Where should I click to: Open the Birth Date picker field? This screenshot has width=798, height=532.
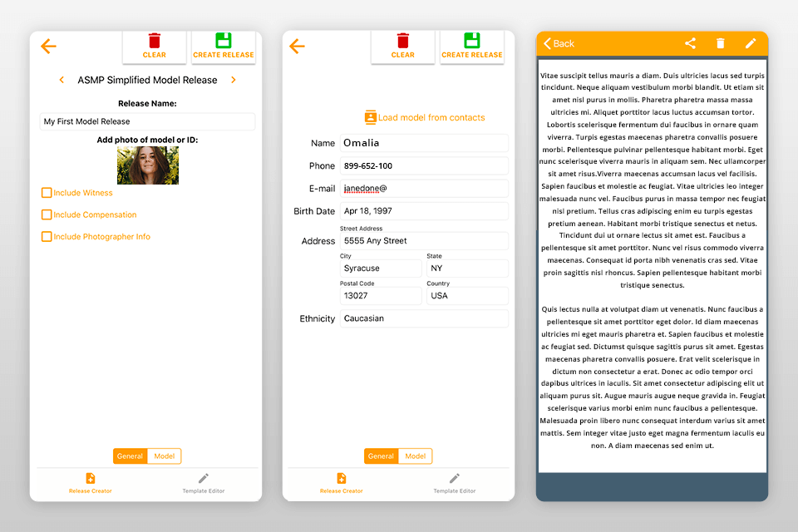(x=423, y=211)
